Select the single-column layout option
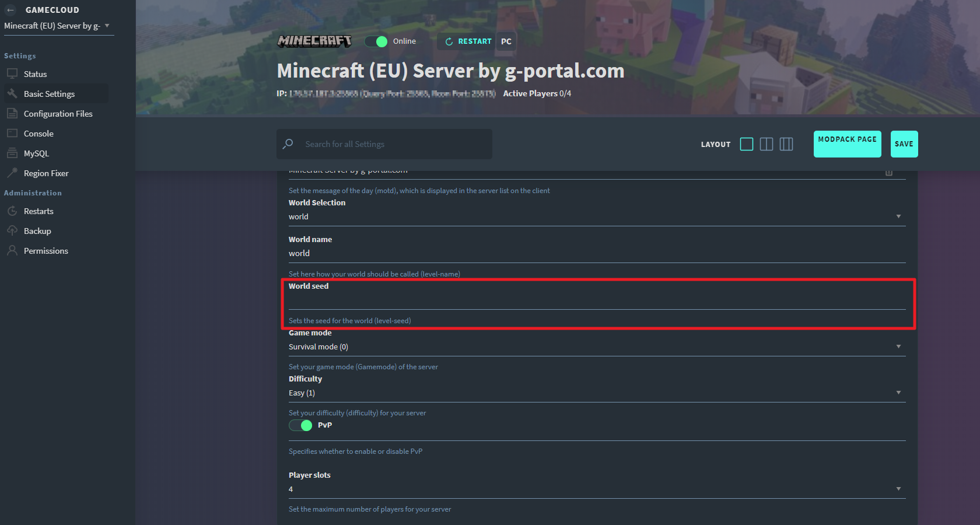The width and height of the screenshot is (980, 525). click(747, 144)
